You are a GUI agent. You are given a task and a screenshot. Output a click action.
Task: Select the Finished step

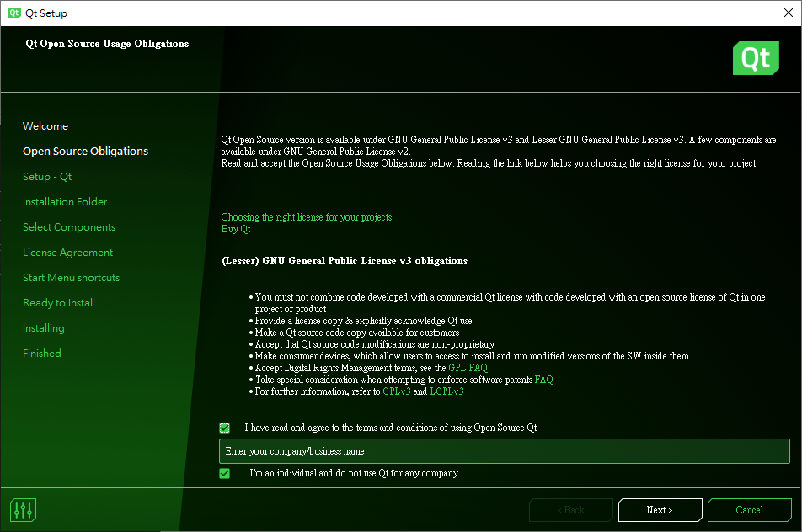pyautogui.click(x=42, y=354)
